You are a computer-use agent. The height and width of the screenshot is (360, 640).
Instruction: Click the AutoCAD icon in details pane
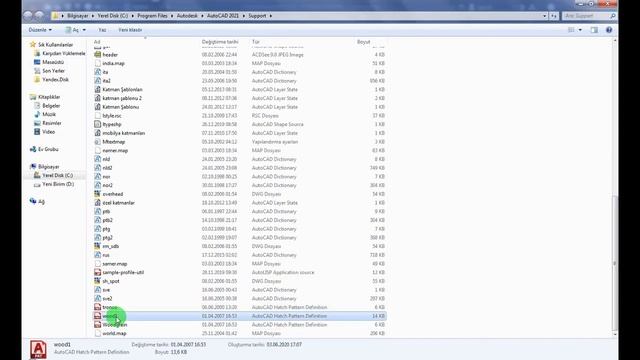(38, 349)
